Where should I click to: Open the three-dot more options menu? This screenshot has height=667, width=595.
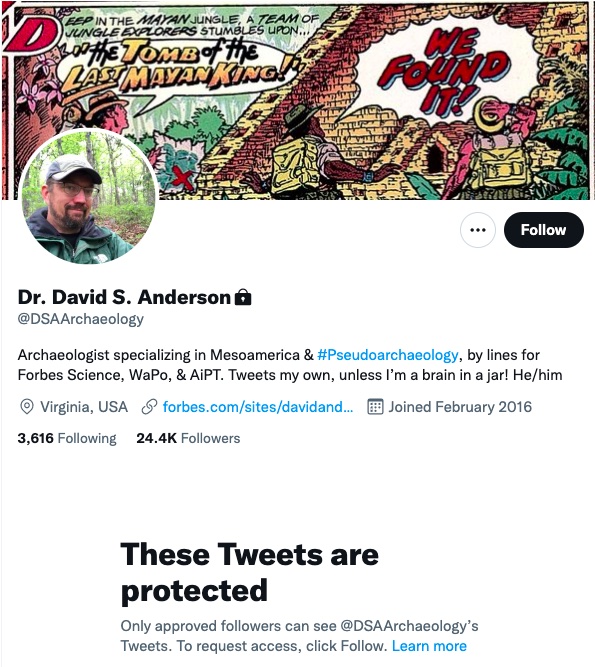tap(478, 230)
